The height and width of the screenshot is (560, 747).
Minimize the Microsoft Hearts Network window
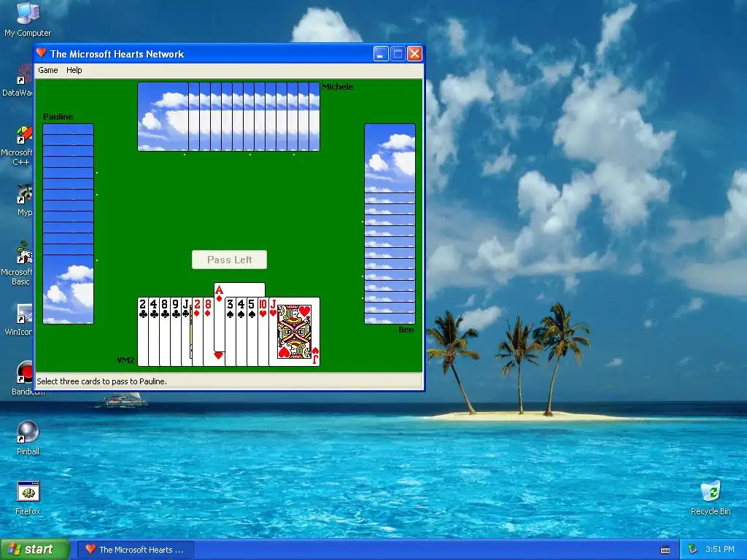click(381, 54)
